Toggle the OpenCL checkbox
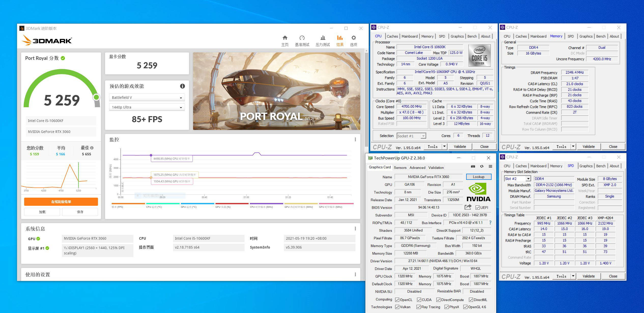This screenshot has height=313, width=644. 397,300
